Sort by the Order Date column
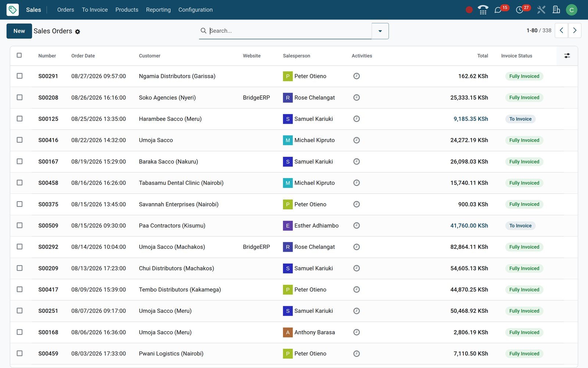 tap(83, 56)
